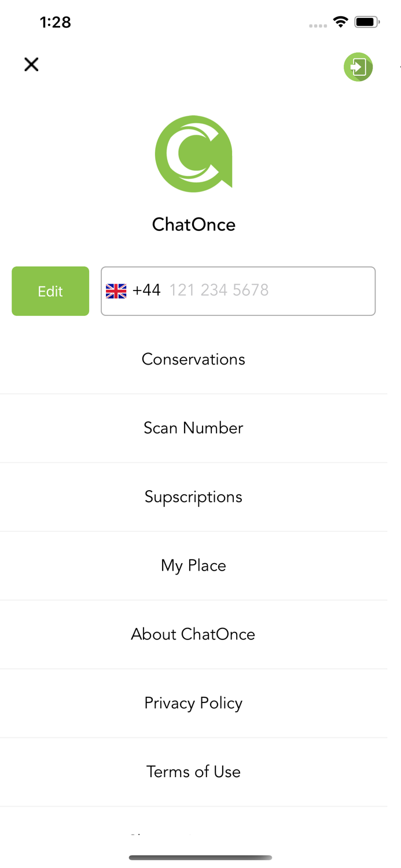Tap the ChatOnce logo
401x868 pixels.
194,154
